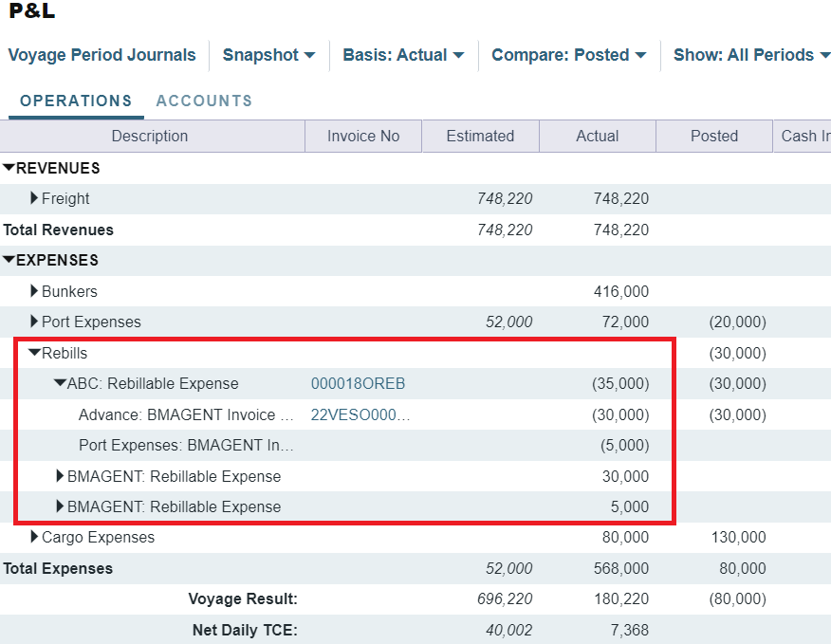Viewport: 831px width, 644px height.
Task: Collapse the Rebills row
Action: 35,353
